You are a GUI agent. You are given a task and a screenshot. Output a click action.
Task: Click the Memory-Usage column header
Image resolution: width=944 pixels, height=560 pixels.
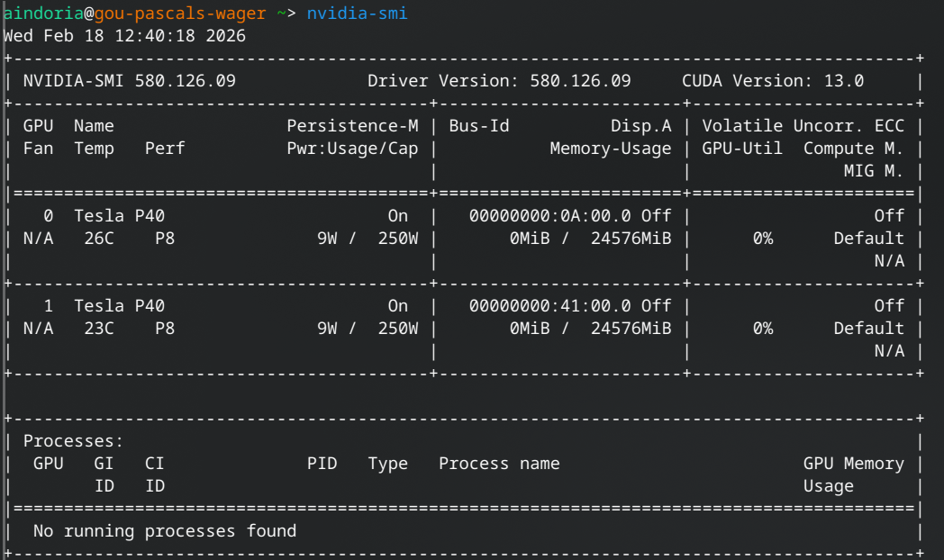(610, 149)
